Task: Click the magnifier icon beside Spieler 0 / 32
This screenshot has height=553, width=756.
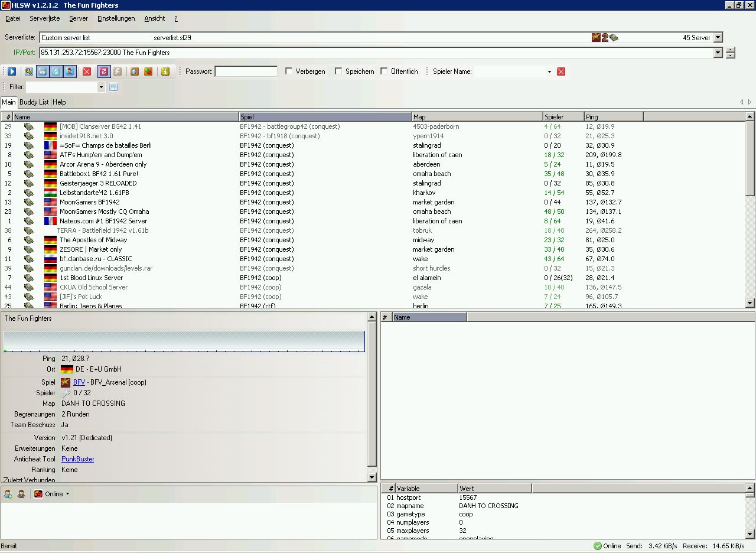Action: click(66, 393)
